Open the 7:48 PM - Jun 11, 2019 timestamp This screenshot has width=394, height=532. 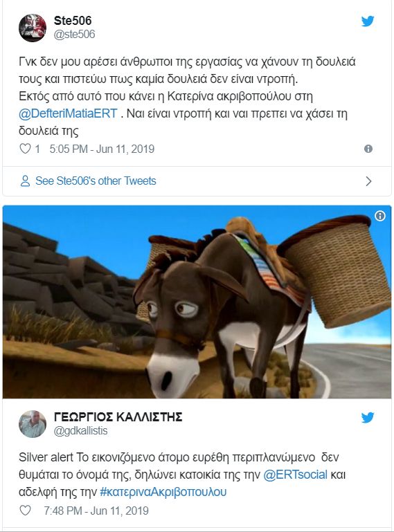pyautogui.click(x=96, y=511)
